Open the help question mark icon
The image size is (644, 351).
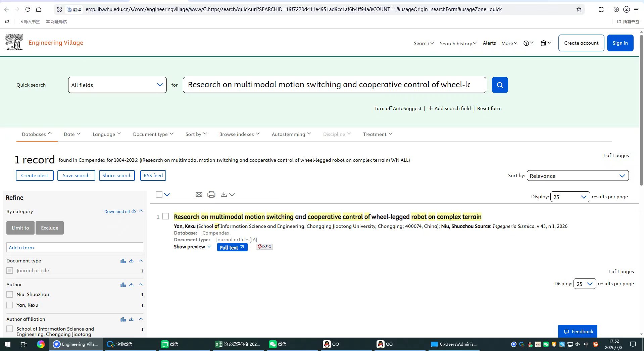tap(528, 43)
